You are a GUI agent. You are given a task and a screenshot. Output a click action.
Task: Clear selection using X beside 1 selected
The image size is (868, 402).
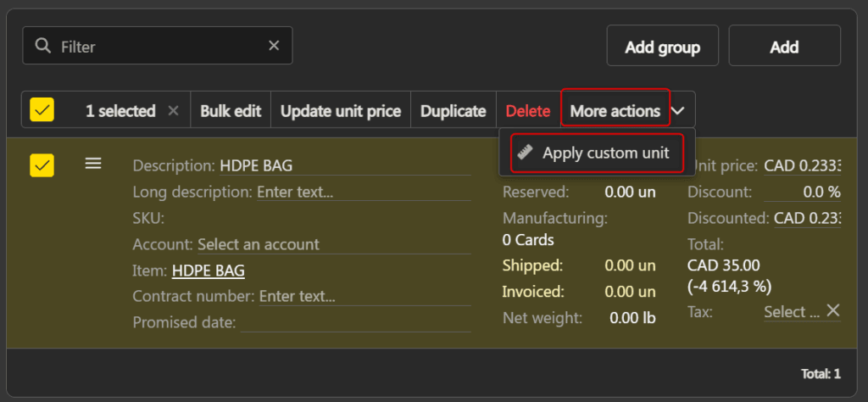point(173,111)
